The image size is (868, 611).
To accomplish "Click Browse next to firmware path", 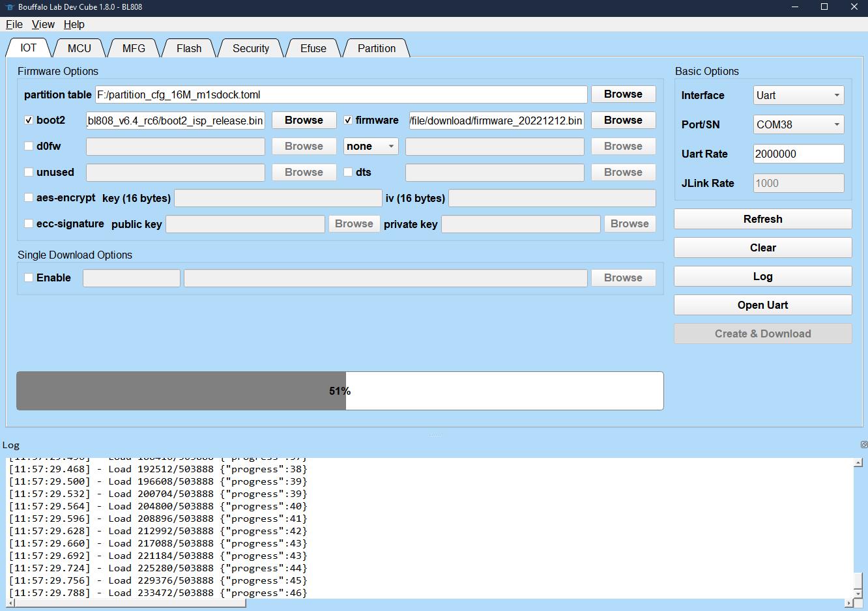I will point(623,120).
